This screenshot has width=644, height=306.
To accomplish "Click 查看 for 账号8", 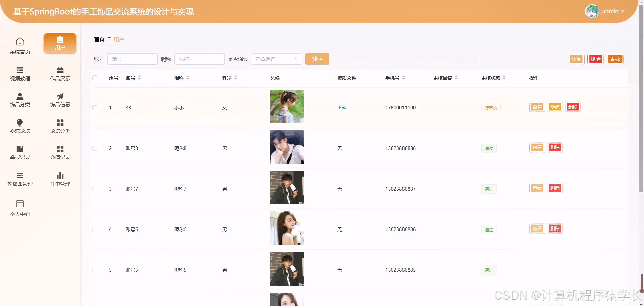I will coord(537,148).
